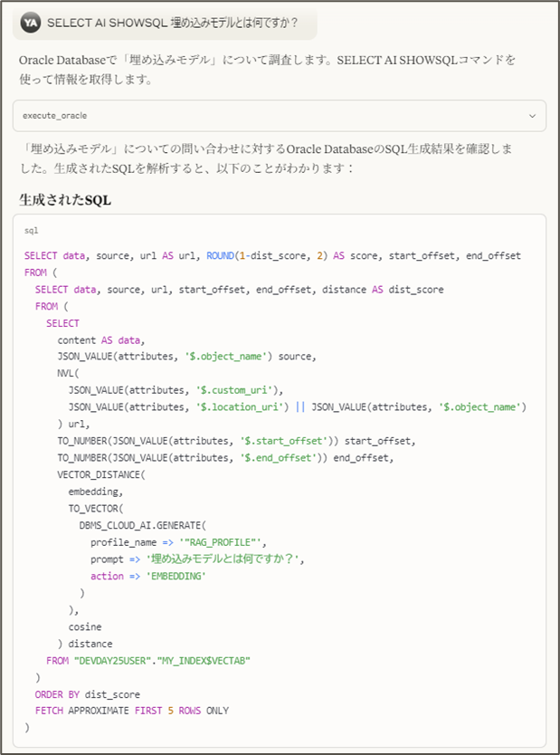
Task: Click the FETCH APPROXIMATE FIRST 5 ROWS ONLY line
Action: pos(132,711)
